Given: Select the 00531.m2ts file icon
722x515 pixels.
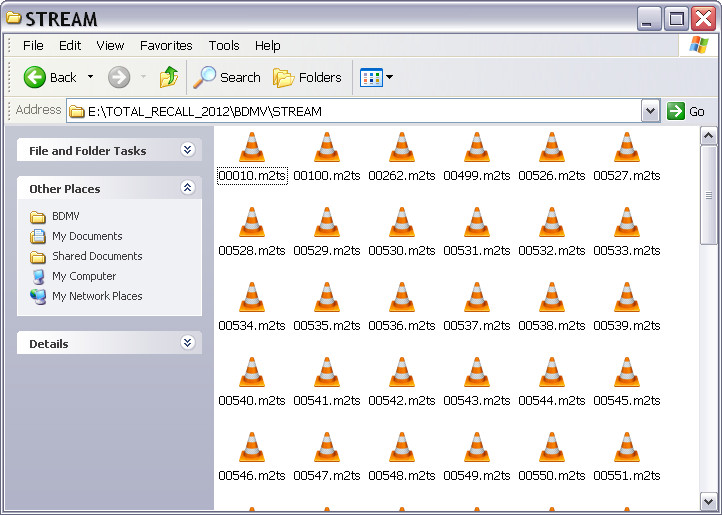Looking at the screenshot, I should pyautogui.click(x=477, y=222).
